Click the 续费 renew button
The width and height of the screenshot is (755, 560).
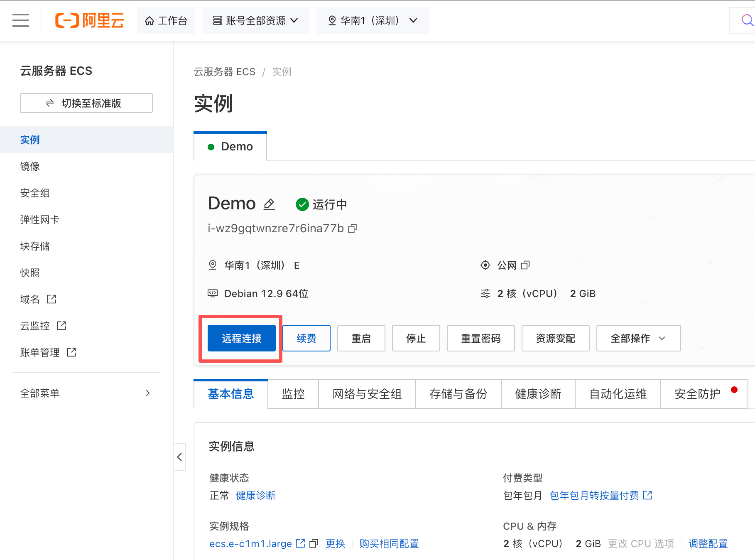click(x=306, y=338)
